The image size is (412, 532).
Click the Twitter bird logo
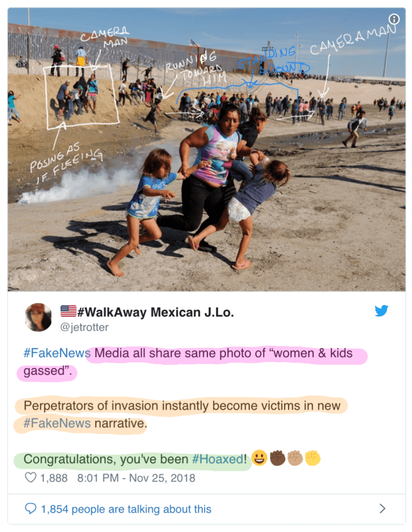382,311
